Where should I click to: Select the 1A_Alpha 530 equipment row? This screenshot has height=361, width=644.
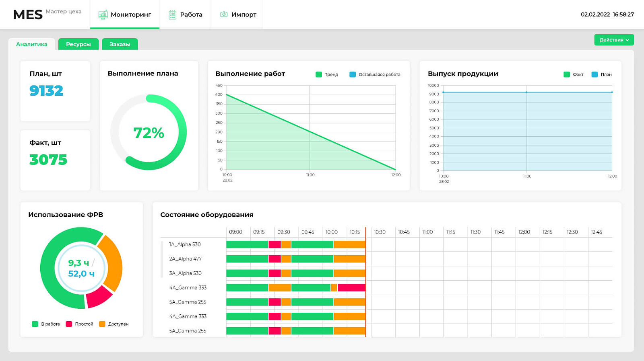click(386, 244)
